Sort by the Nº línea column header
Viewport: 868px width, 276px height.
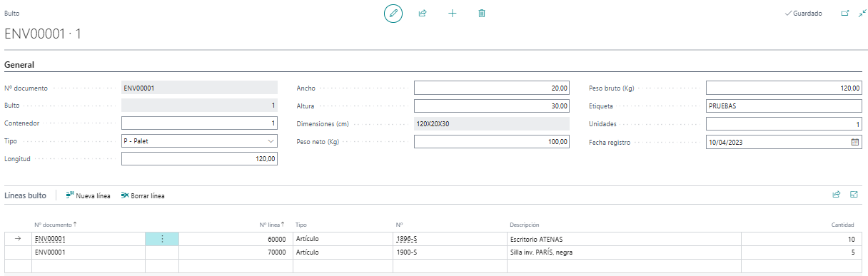point(273,225)
